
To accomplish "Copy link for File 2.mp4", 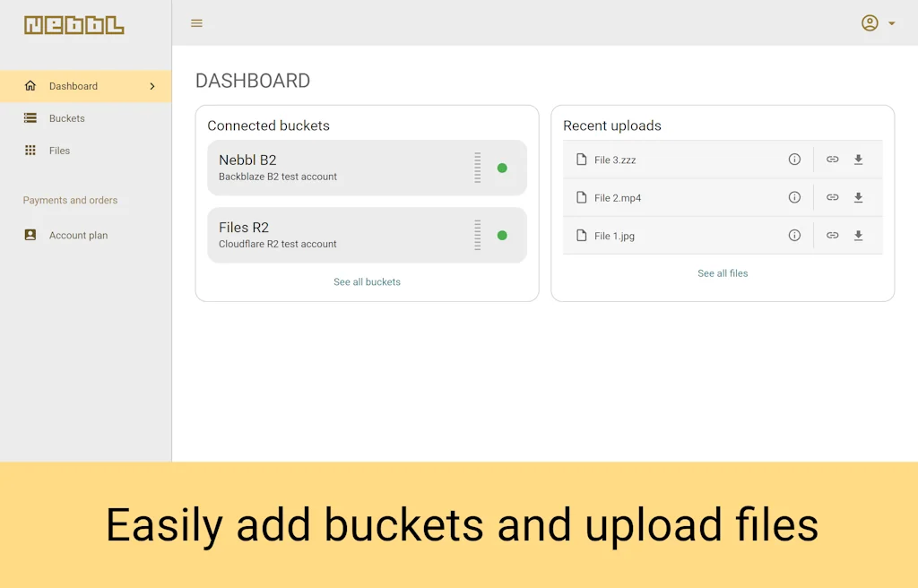I will tap(832, 197).
